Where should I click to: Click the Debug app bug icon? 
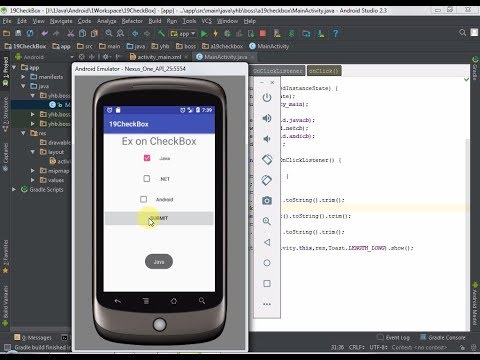click(227, 33)
